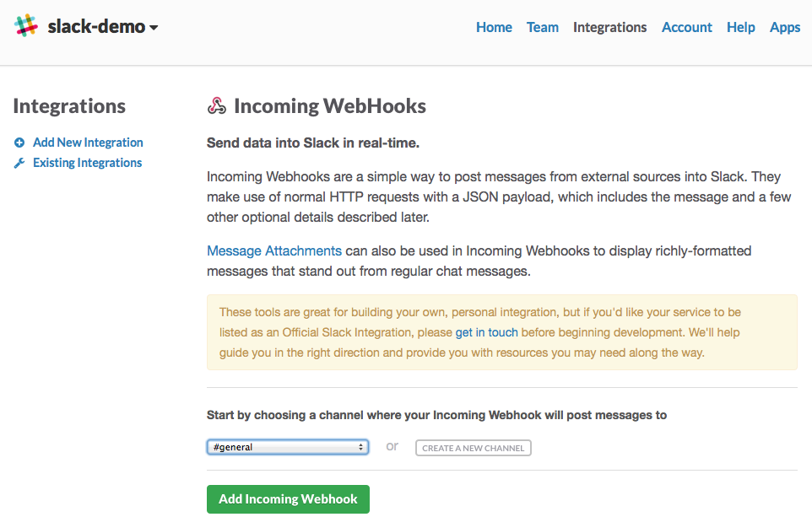Select Integrations in the top navigation
Screen dimensions: 812x517
(x=609, y=27)
